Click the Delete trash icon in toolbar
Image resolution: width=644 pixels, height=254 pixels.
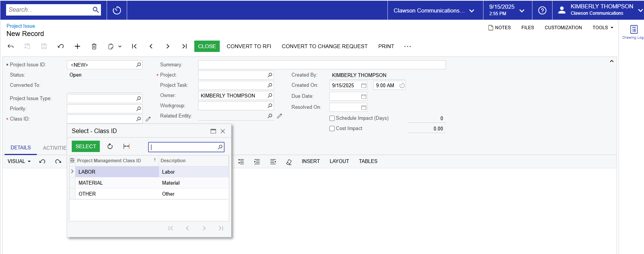pos(94,46)
